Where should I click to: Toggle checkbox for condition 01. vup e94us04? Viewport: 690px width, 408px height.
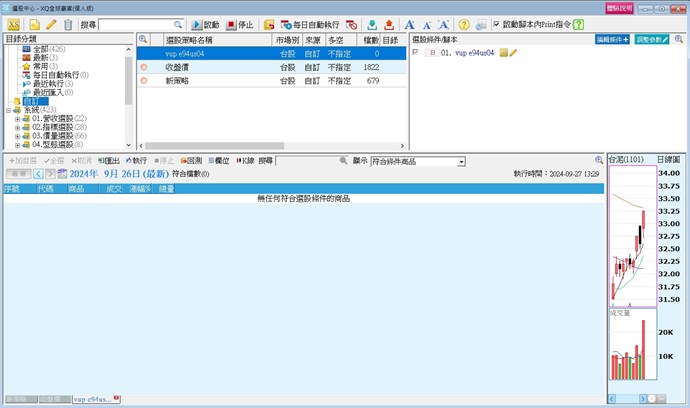(x=416, y=52)
